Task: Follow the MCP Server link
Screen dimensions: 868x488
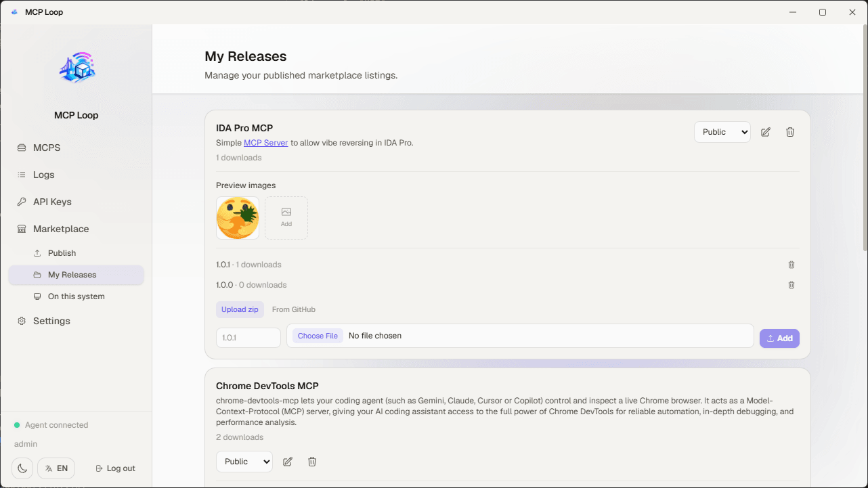Action: click(266, 143)
